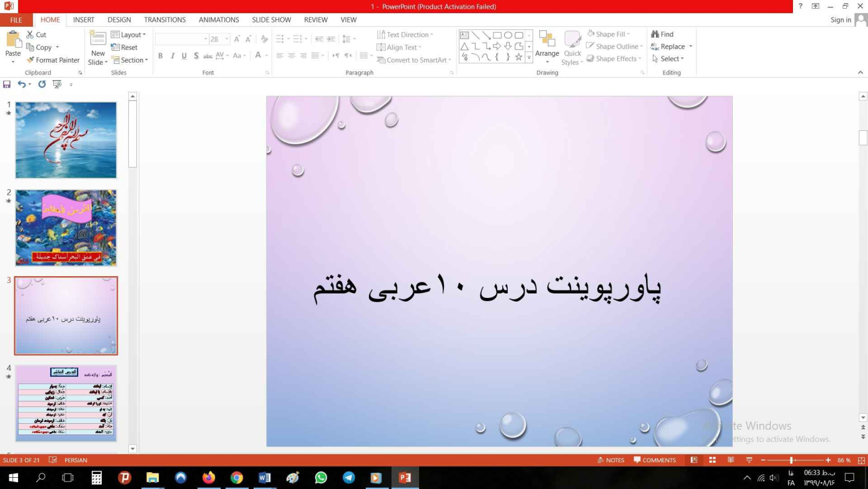Click the Format Painter brush icon
The height and width of the screenshot is (489, 868).
pos(30,60)
